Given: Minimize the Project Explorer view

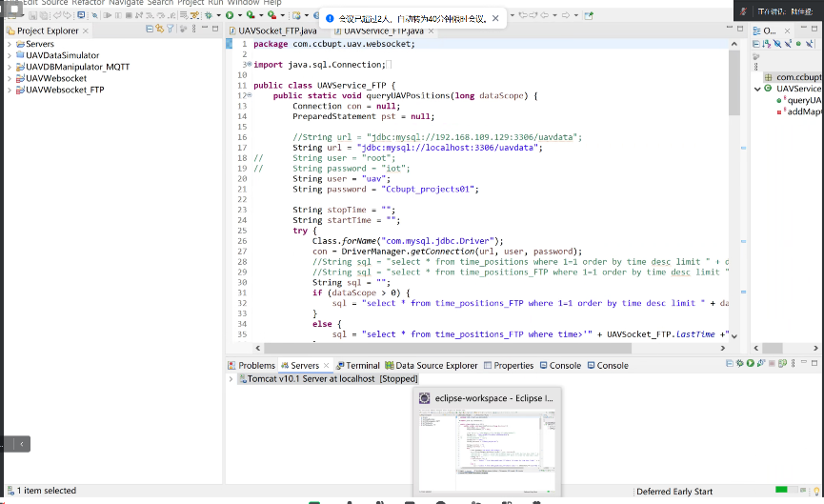Looking at the screenshot, I should [205, 28].
